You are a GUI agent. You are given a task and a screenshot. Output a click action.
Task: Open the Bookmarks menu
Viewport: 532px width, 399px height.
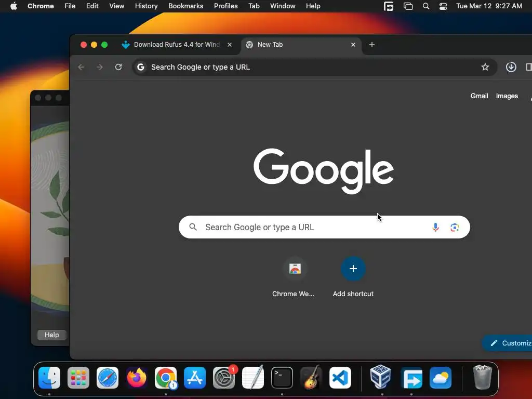point(185,6)
